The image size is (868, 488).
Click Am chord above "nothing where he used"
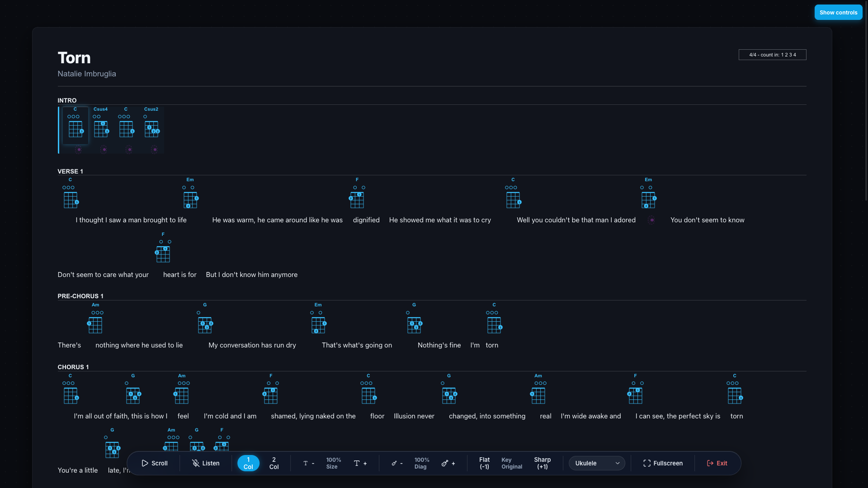pyautogui.click(x=95, y=319)
